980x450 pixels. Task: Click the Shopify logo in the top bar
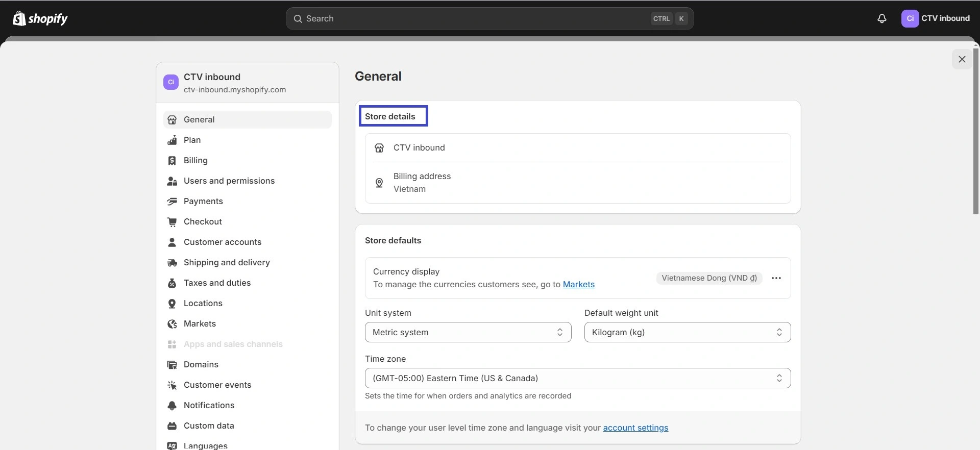click(x=40, y=18)
